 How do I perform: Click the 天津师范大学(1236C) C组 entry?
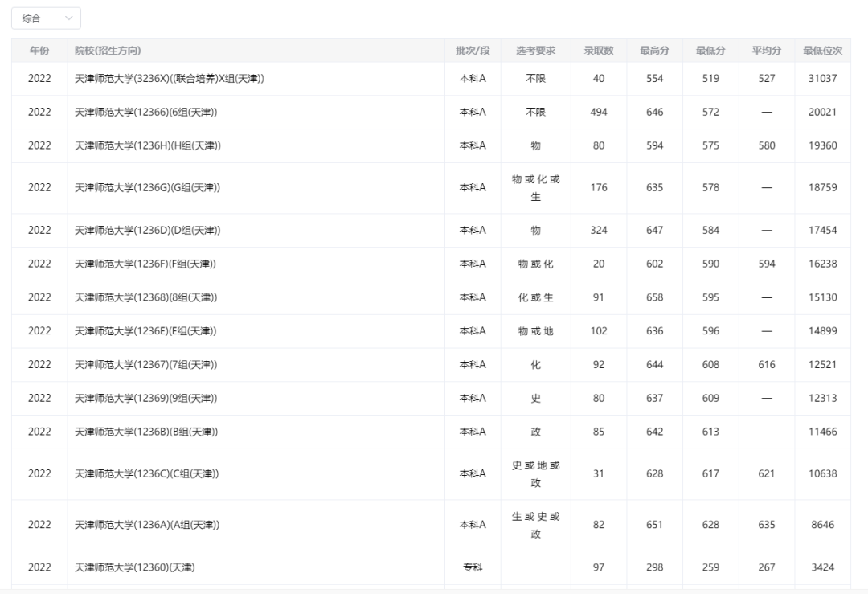(146, 474)
